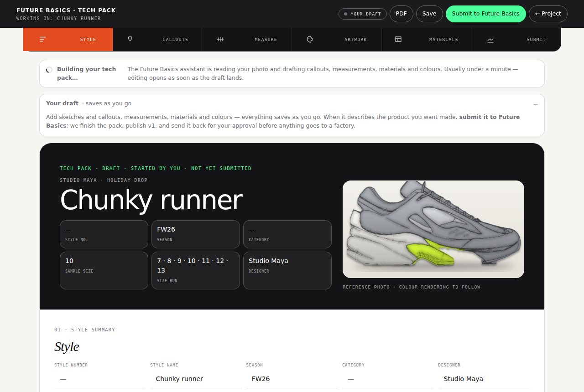
Task: Click the Callouts pin icon
Action: point(130,39)
